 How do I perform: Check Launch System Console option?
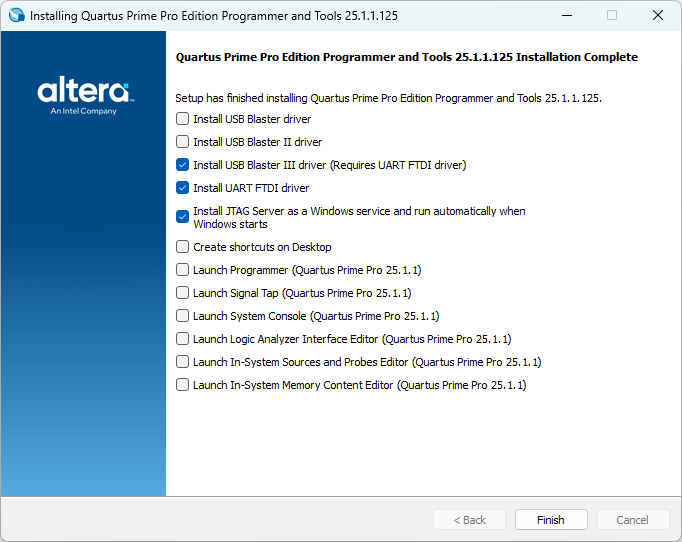click(x=182, y=315)
